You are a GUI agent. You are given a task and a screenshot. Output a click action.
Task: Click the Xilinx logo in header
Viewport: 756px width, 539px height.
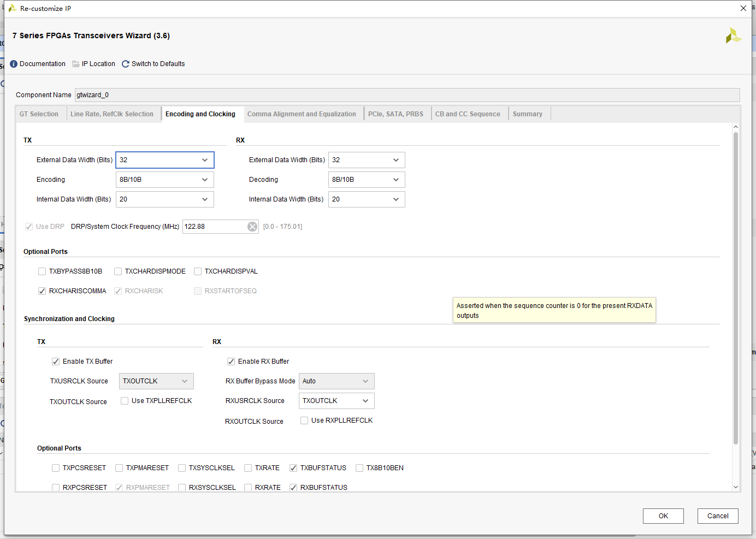(x=734, y=35)
